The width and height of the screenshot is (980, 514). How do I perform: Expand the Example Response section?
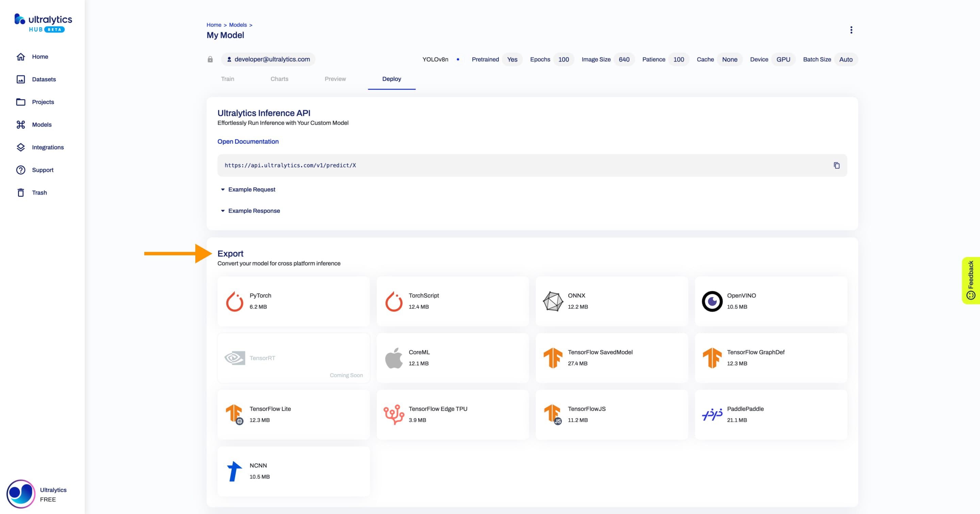coord(250,210)
